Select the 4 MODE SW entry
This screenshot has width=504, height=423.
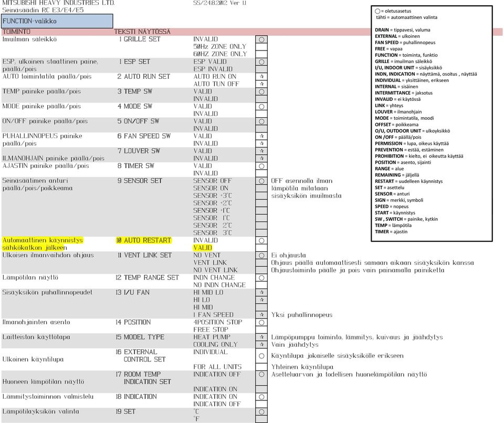135,106
